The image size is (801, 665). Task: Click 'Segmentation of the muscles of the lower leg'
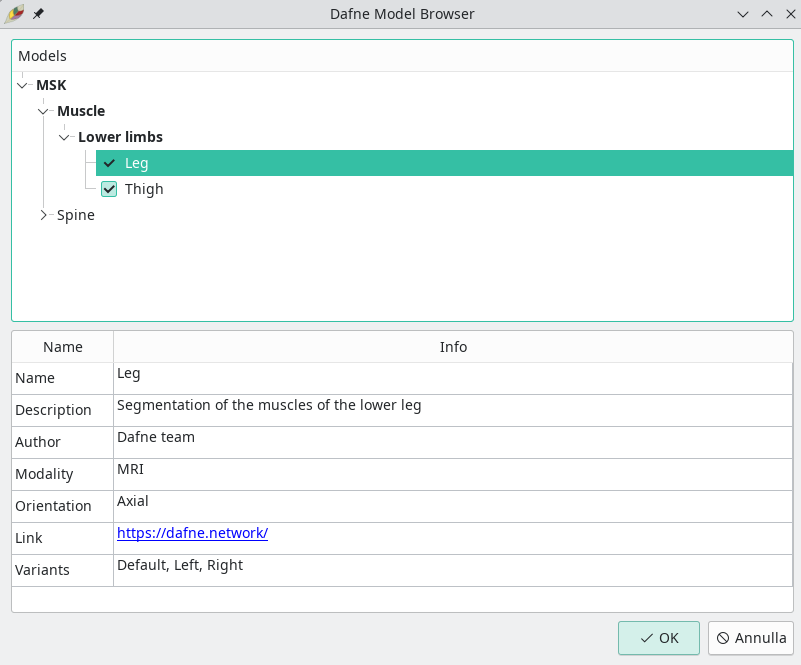point(269,405)
